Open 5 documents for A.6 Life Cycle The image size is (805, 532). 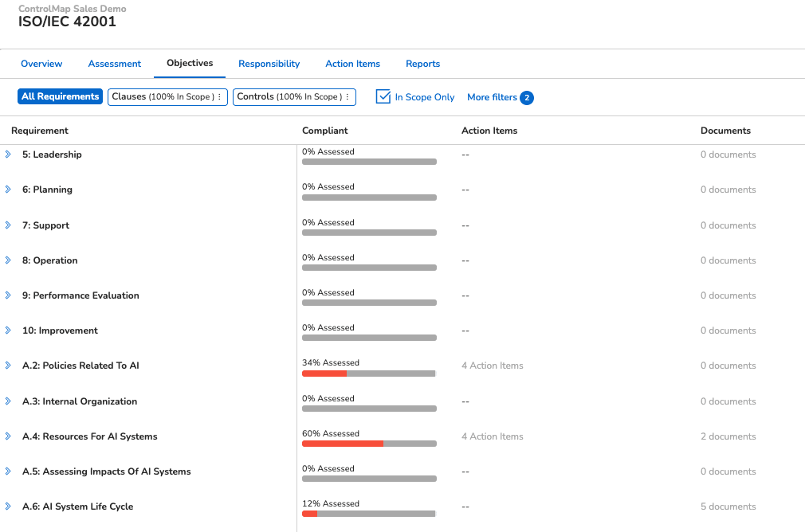click(x=728, y=507)
